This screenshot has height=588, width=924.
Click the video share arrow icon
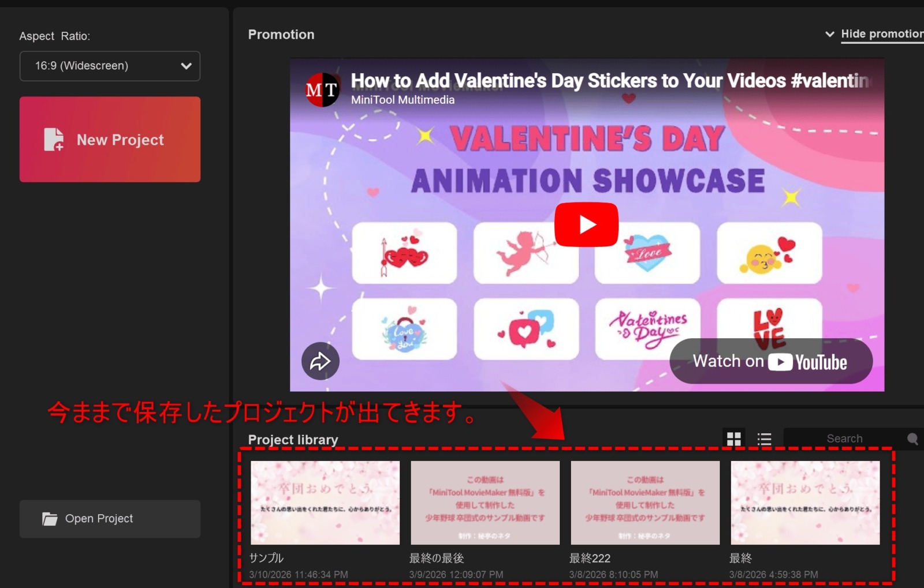320,361
